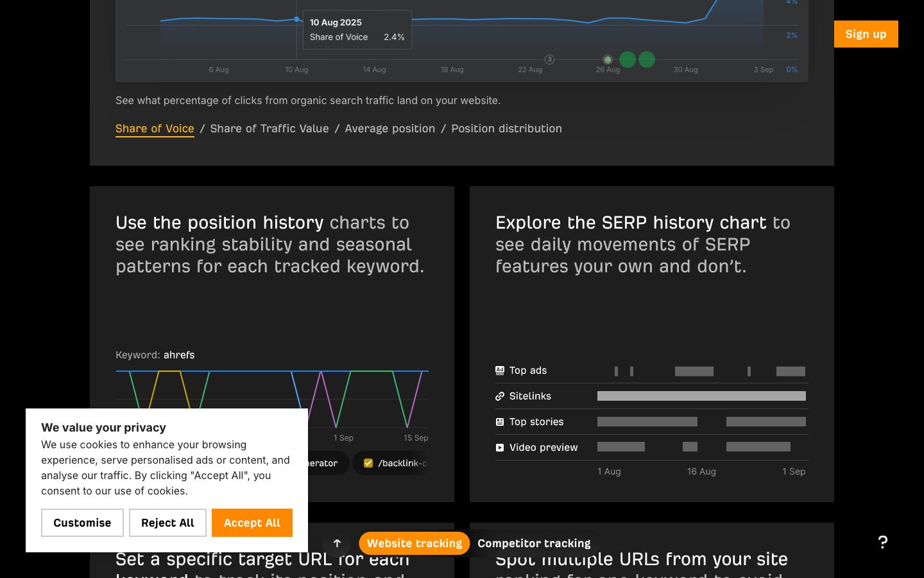Viewport: 924px width, 578px height.
Task: Click the Top stories newspaper icon
Action: pos(500,422)
